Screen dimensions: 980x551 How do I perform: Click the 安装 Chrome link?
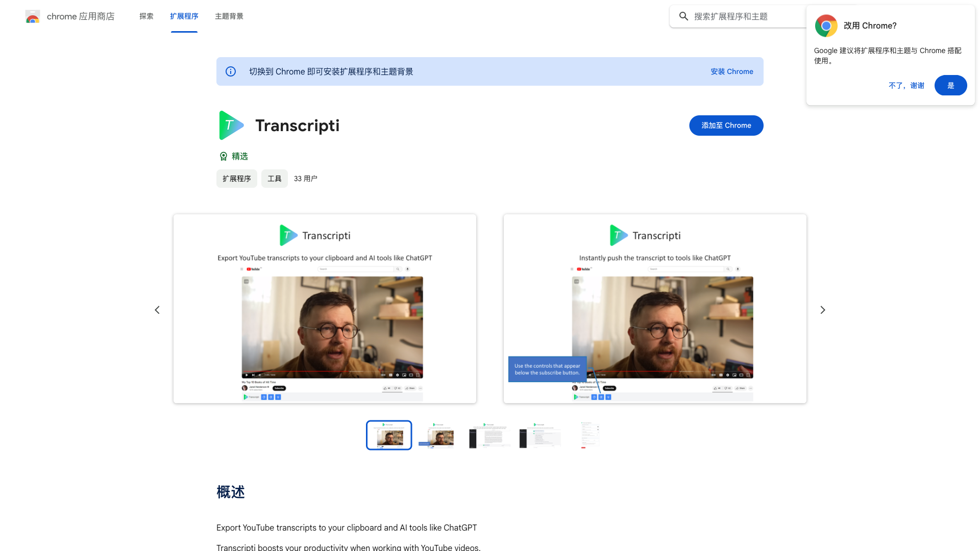click(732, 71)
